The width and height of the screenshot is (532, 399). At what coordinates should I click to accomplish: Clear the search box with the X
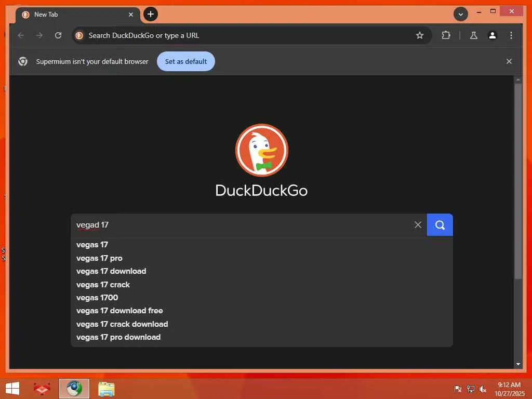click(418, 225)
